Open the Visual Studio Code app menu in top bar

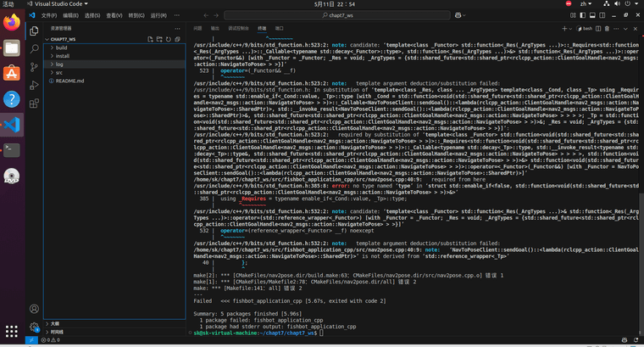pyautogui.click(x=58, y=3)
